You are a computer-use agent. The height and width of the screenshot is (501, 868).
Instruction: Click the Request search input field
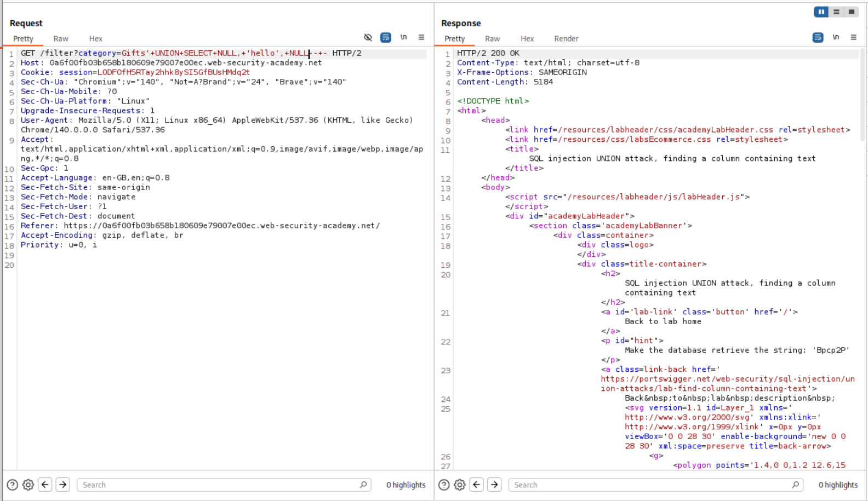pos(219,485)
